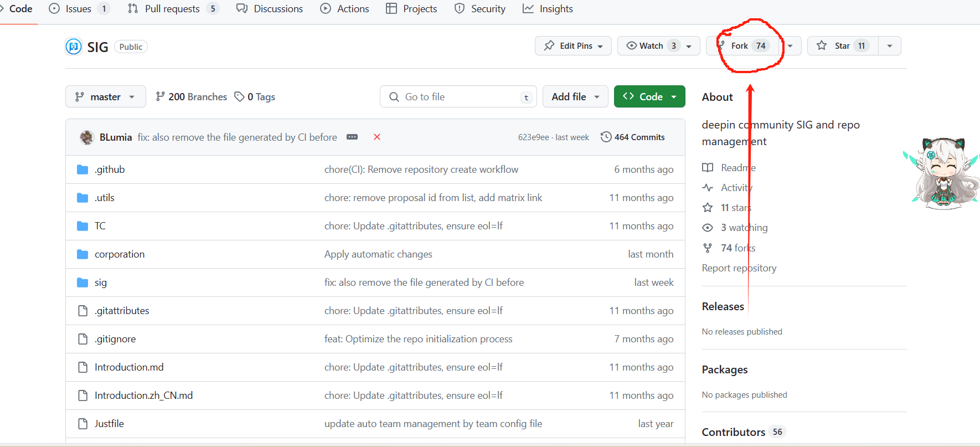Open Introduction.zh_CN.md file
Image resolution: width=980 pixels, height=447 pixels.
point(144,395)
